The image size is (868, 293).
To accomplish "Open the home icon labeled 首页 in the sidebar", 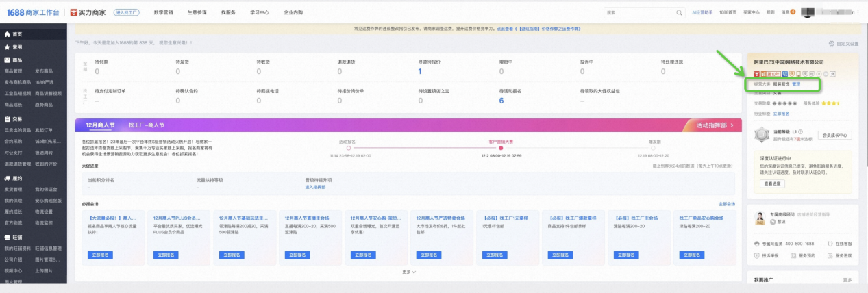I will pyautogui.click(x=8, y=34).
